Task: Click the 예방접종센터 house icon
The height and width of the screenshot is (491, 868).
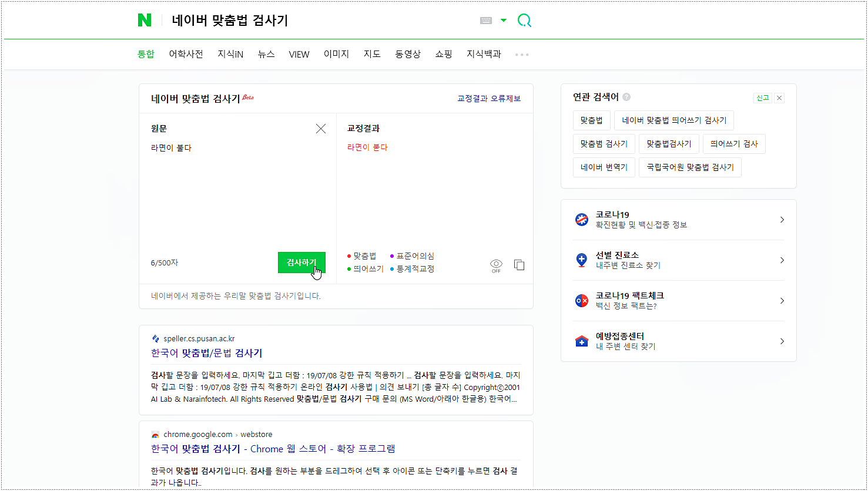Action: point(582,341)
